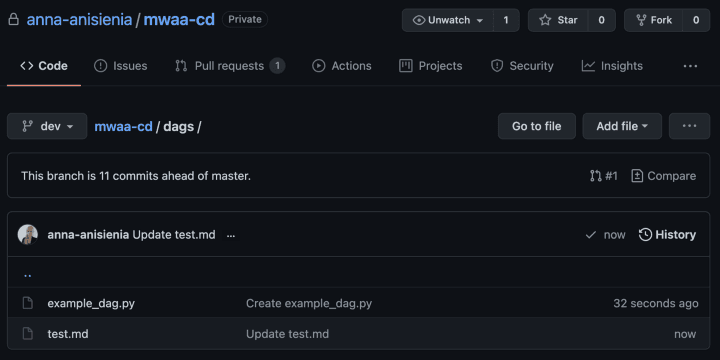Switch to the Security tab
This screenshot has height=360, width=720.
(x=522, y=66)
